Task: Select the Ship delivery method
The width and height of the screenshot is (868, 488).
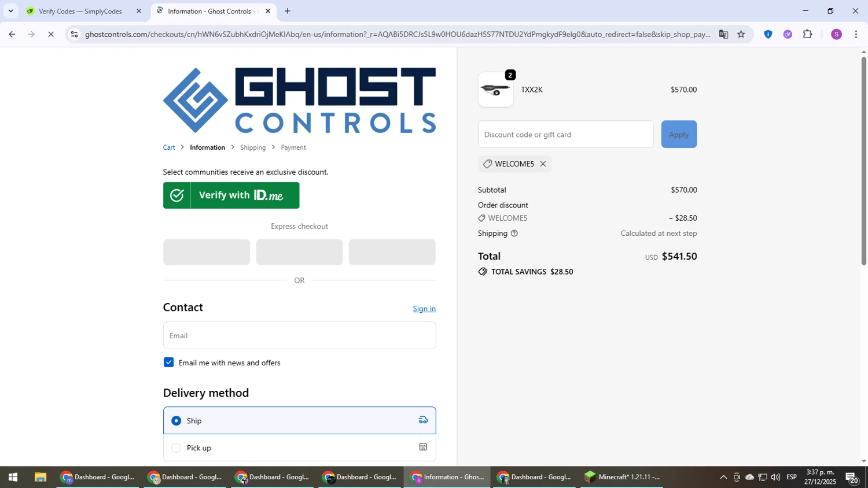Action: pyautogui.click(x=299, y=420)
